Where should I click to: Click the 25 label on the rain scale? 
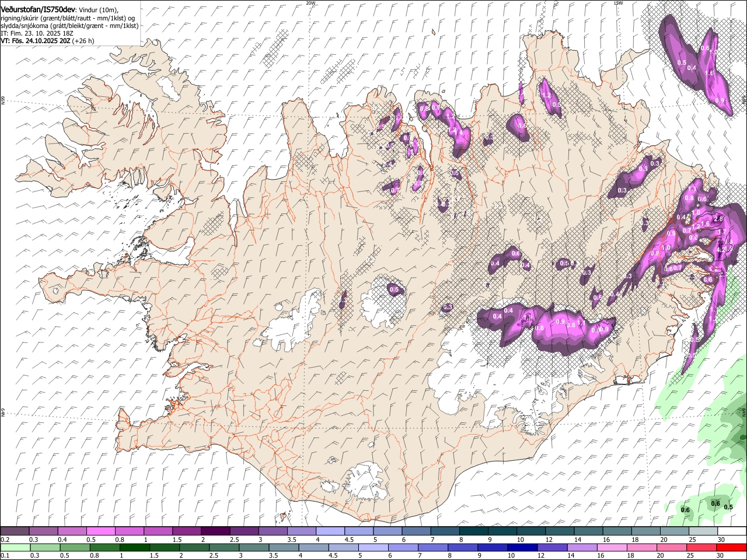click(x=691, y=555)
